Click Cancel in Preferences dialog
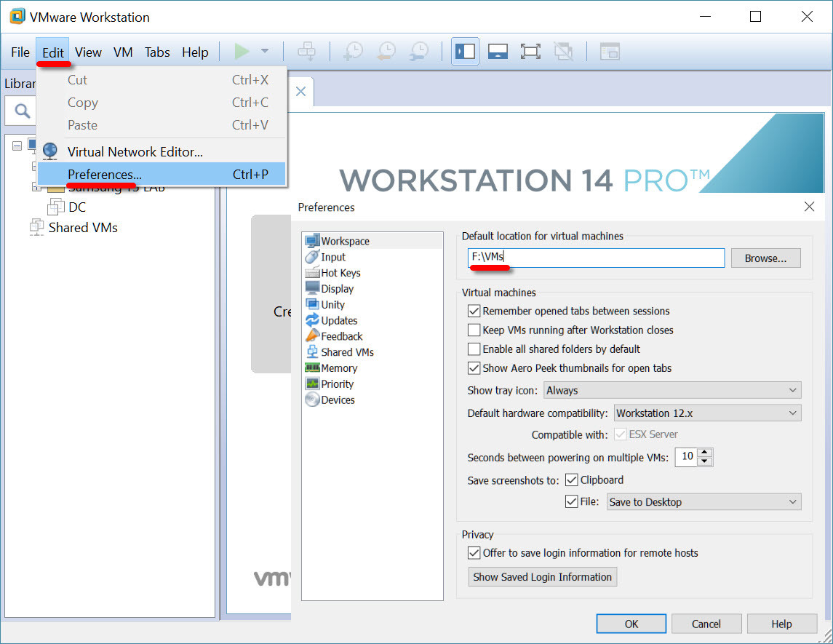 click(706, 624)
